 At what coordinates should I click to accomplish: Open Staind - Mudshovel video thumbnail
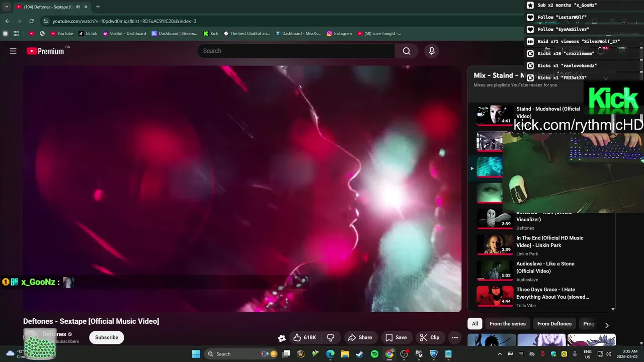pos(495,115)
